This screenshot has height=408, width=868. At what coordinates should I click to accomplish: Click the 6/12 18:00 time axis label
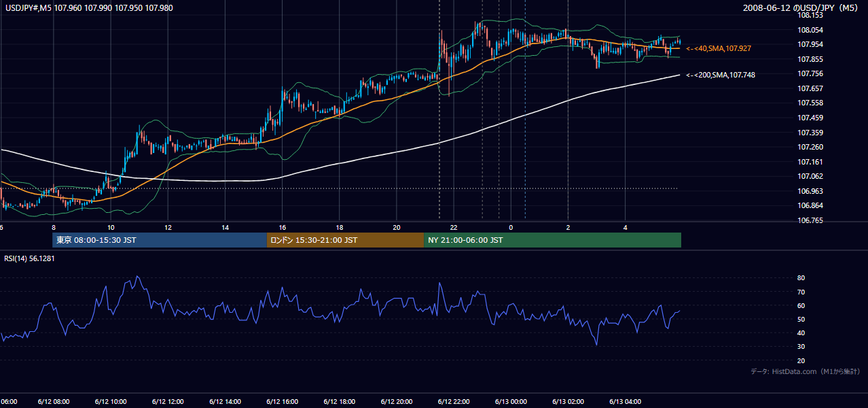(x=338, y=402)
